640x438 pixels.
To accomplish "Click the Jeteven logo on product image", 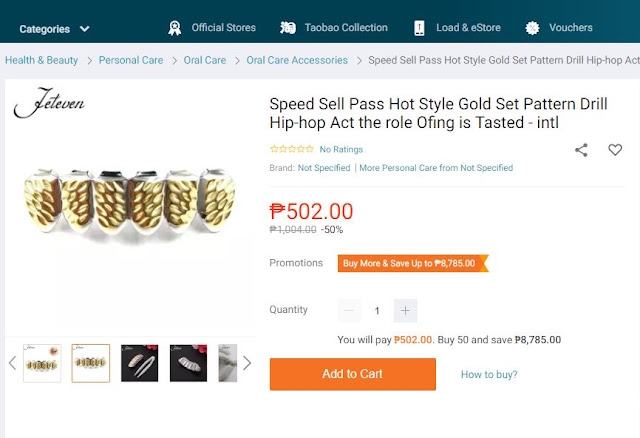I will (49, 102).
